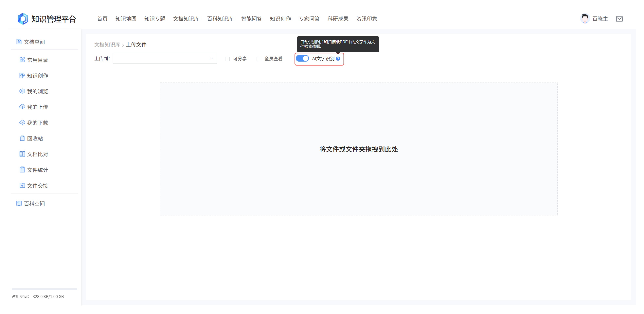Open the 智能问答 menu item
This screenshot has height=314, width=644.
click(x=251, y=19)
